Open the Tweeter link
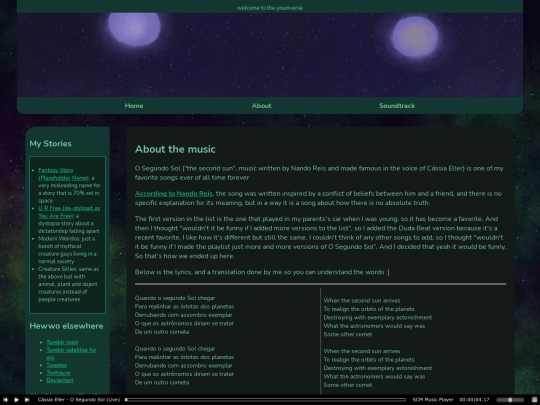The width and height of the screenshot is (540, 405). (57, 365)
